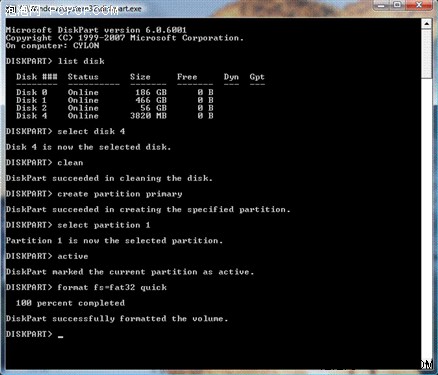438x375 pixels.
Task: Click the 'create partition primary' command text
Action: [120, 194]
